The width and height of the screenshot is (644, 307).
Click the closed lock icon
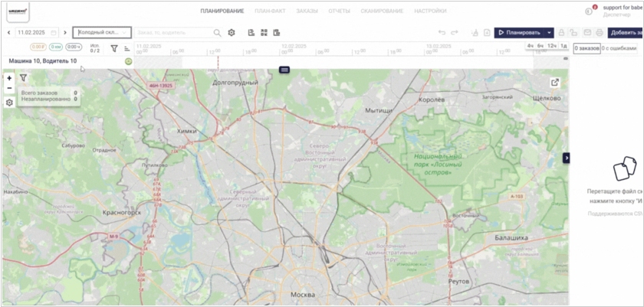click(561, 33)
